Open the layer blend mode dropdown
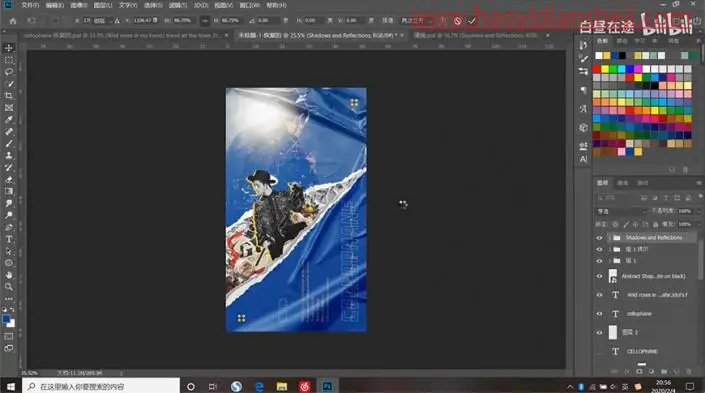 (x=621, y=211)
